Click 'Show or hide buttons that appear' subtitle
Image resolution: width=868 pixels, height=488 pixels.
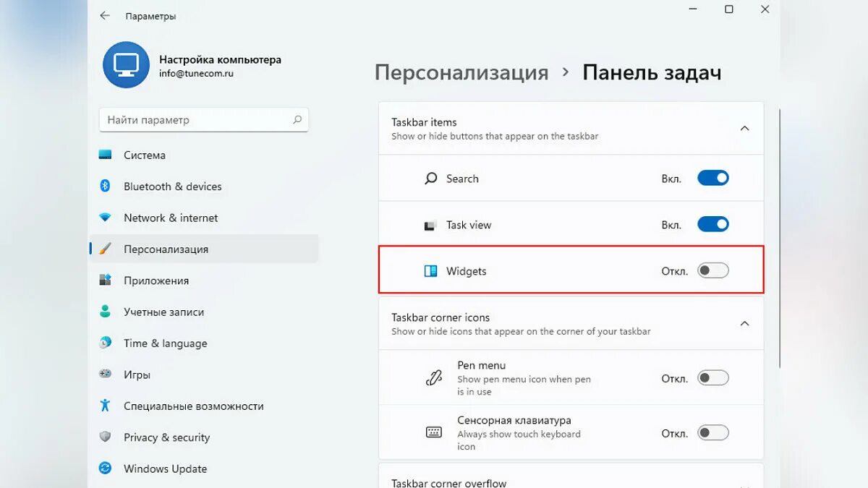[x=495, y=136]
